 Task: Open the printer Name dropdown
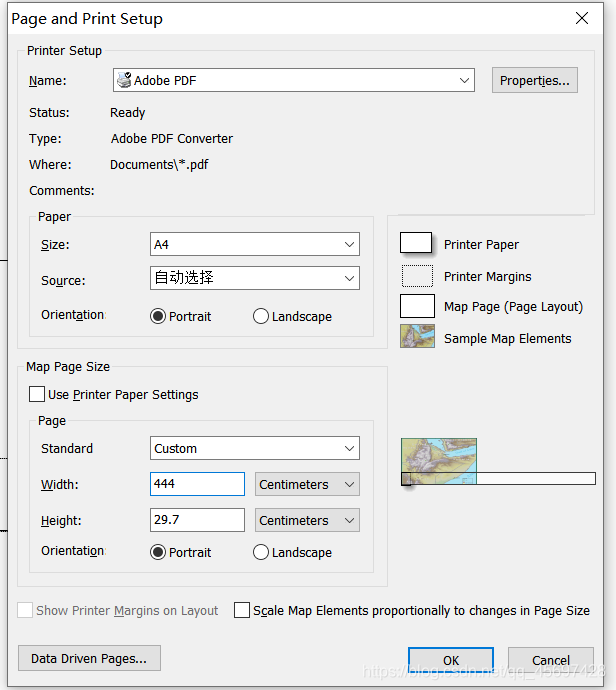pos(293,80)
